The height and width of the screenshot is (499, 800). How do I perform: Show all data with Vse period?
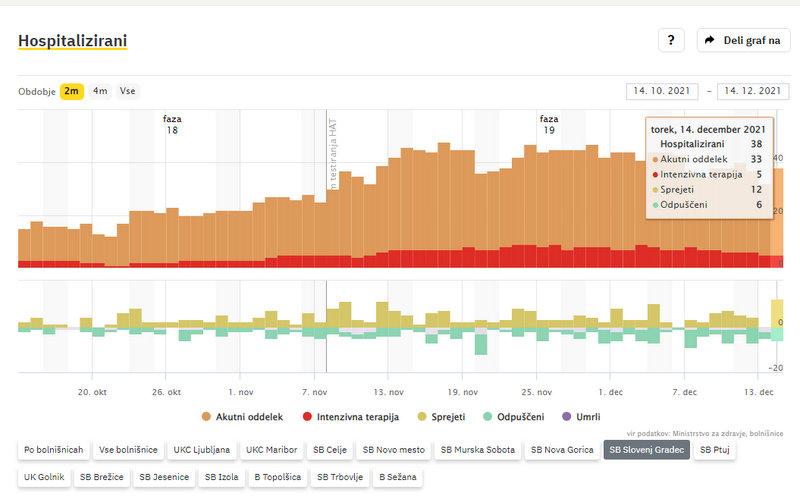click(127, 91)
